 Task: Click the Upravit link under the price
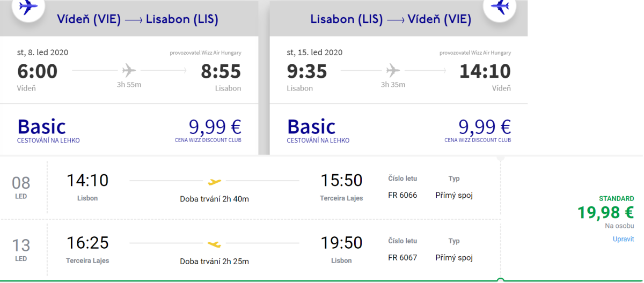pyautogui.click(x=623, y=239)
